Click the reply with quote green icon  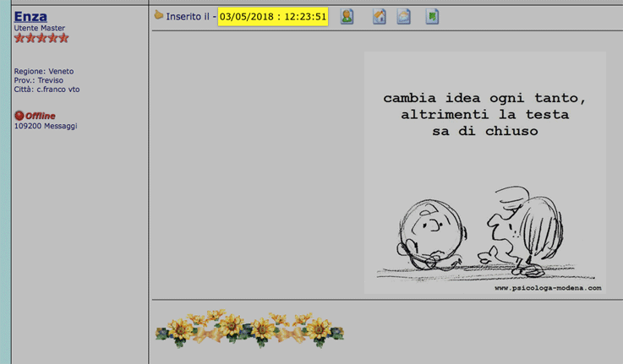(x=432, y=17)
